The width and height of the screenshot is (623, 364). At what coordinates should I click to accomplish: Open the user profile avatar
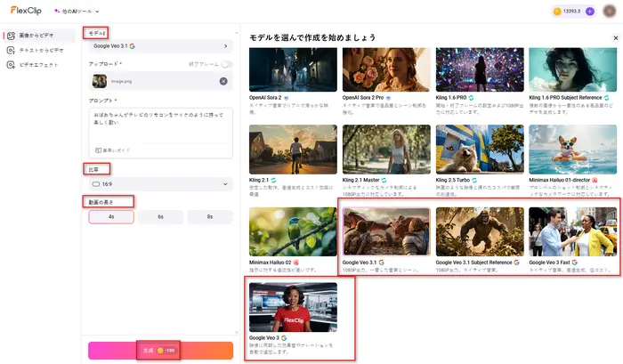click(609, 12)
